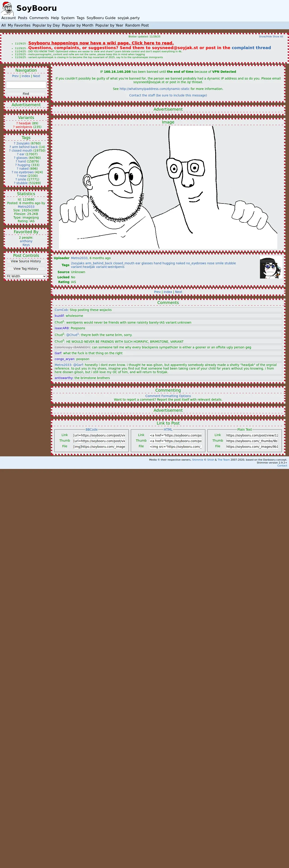This screenshot has height=868, width=289.
Task: Go to Next post in Navigation sidebar
Action: (37, 76)
